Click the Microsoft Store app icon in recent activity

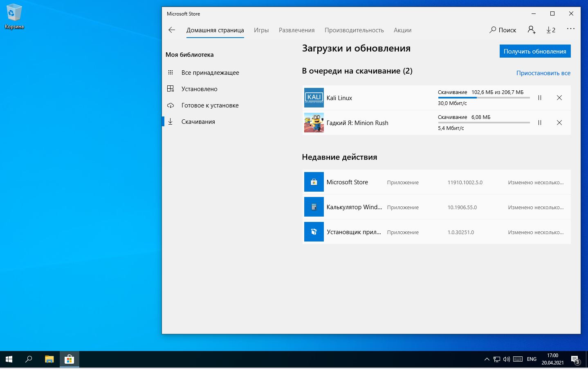[x=314, y=182]
